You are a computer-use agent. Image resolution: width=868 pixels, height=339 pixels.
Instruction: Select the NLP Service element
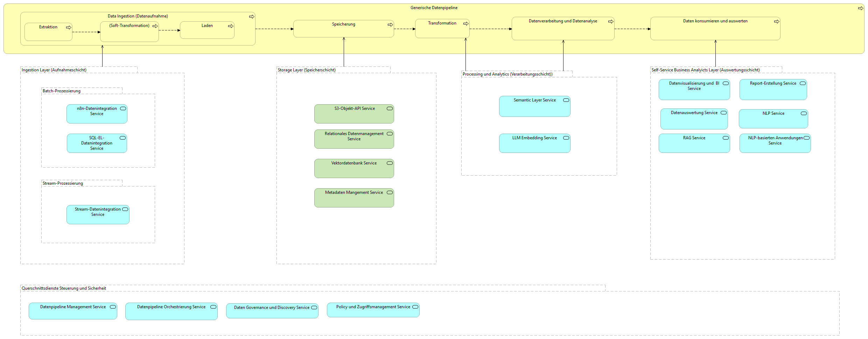click(x=773, y=118)
